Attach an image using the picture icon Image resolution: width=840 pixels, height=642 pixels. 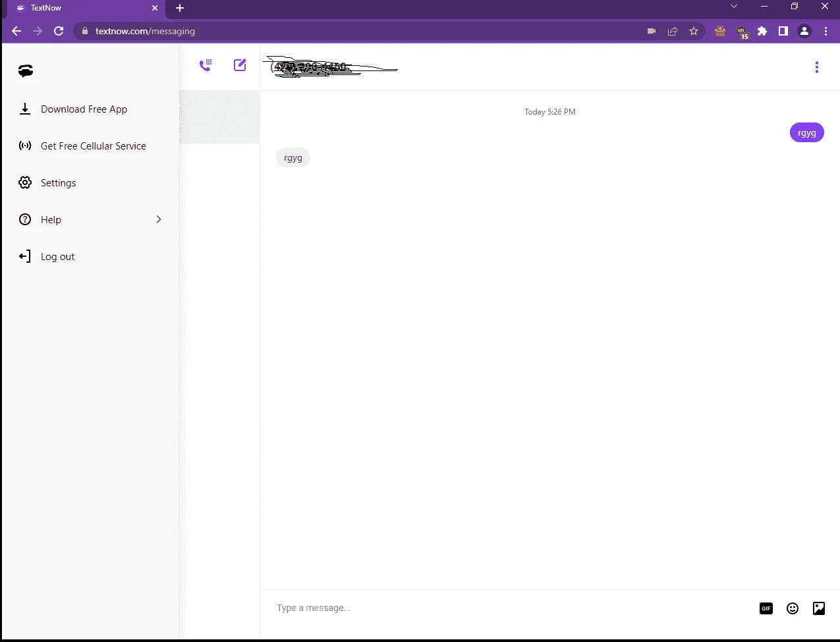pyautogui.click(x=819, y=608)
